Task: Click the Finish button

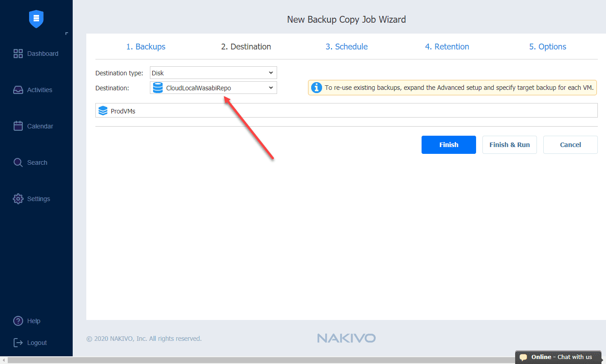Action: tap(448, 144)
